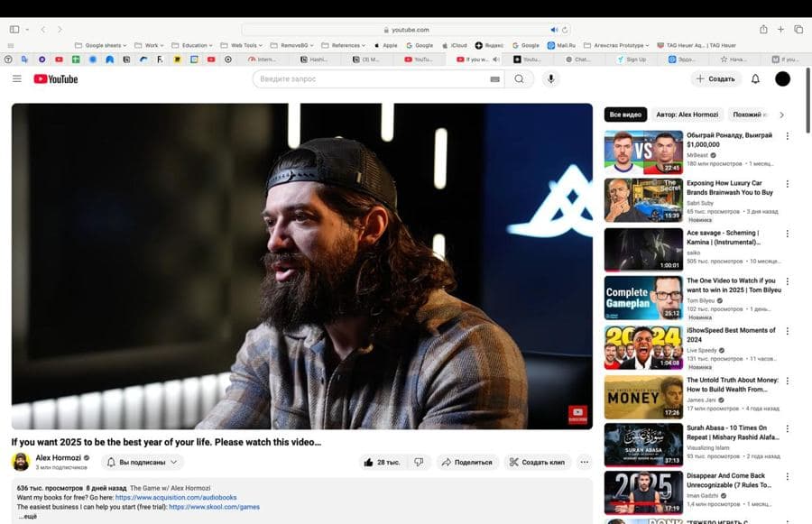
Task: Reload the youtube.com page
Action: pyautogui.click(x=565, y=30)
